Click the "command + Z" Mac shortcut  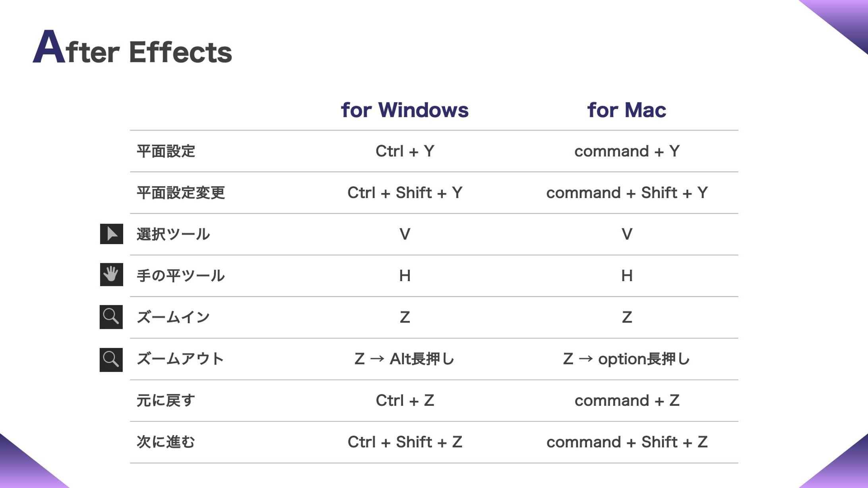coord(627,401)
